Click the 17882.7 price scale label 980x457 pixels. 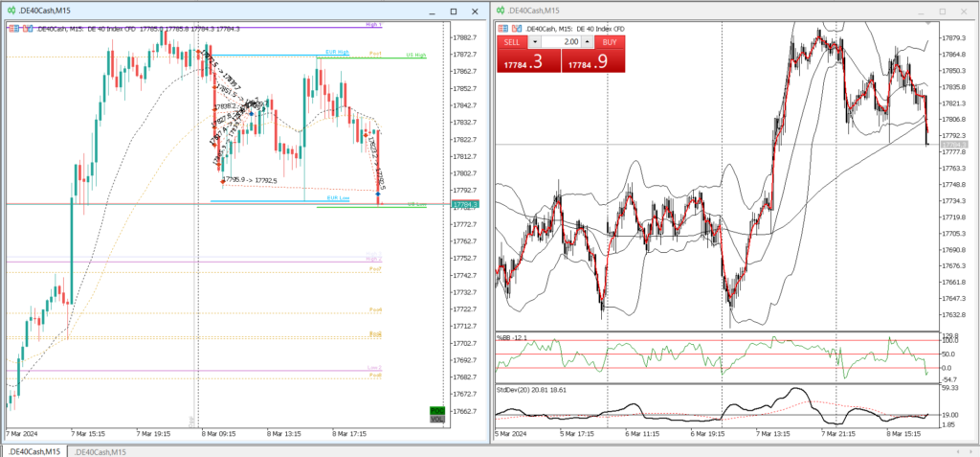pos(465,37)
